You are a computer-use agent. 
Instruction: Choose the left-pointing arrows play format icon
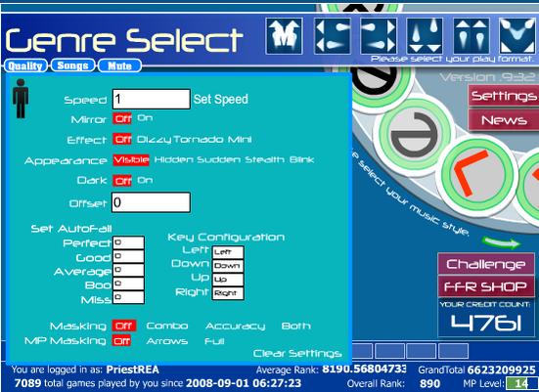click(x=333, y=36)
